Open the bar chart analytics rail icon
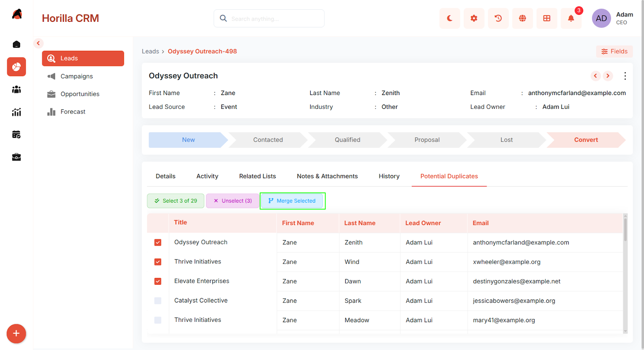This screenshot has height=350, width=644. point(17,112)
